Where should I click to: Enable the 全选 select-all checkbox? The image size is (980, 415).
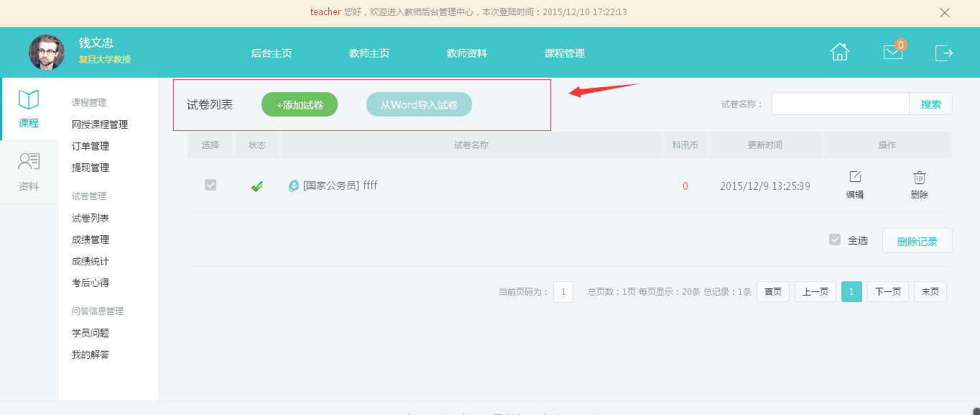click(x=835, y=240)
